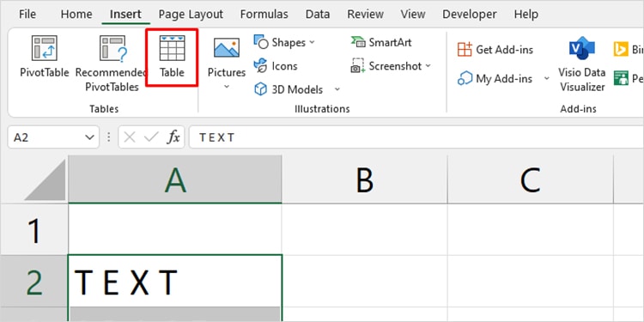The image size is (644, 322).
Task: Click the Select All corner triangle
Action: (x=46, y=180)
